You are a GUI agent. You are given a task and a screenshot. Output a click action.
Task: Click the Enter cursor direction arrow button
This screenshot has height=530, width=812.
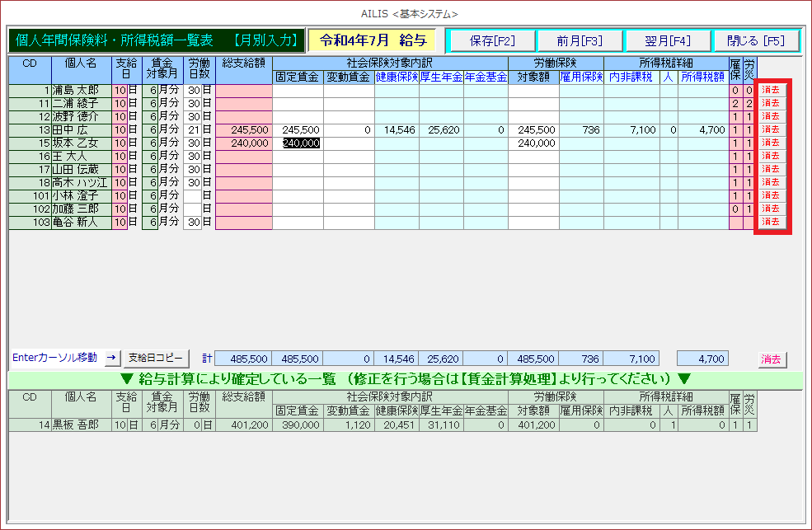pos(112,359)
